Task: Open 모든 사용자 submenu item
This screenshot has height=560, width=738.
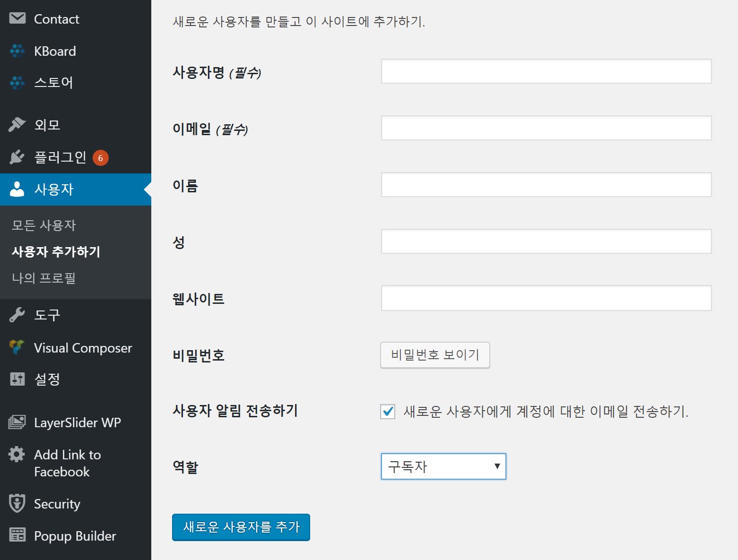Action: pyautogui.click(x=44, y=225)
